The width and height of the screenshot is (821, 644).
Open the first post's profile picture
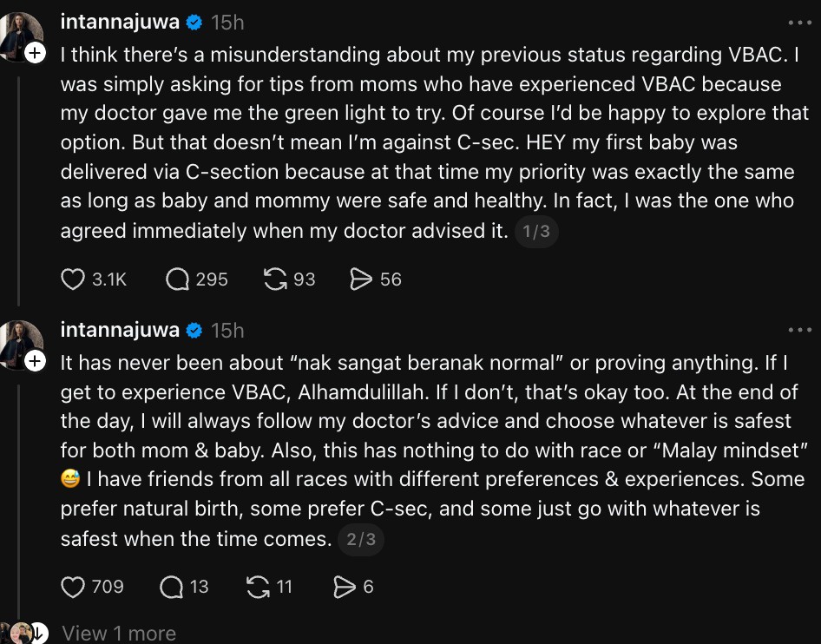[x=21, y=36]
